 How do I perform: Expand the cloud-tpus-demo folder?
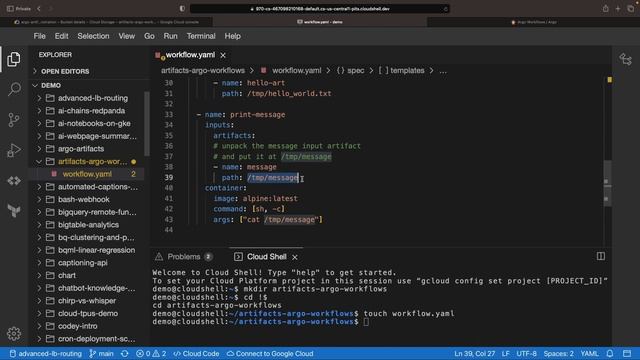pyautogui.click(x=88, y=313)
